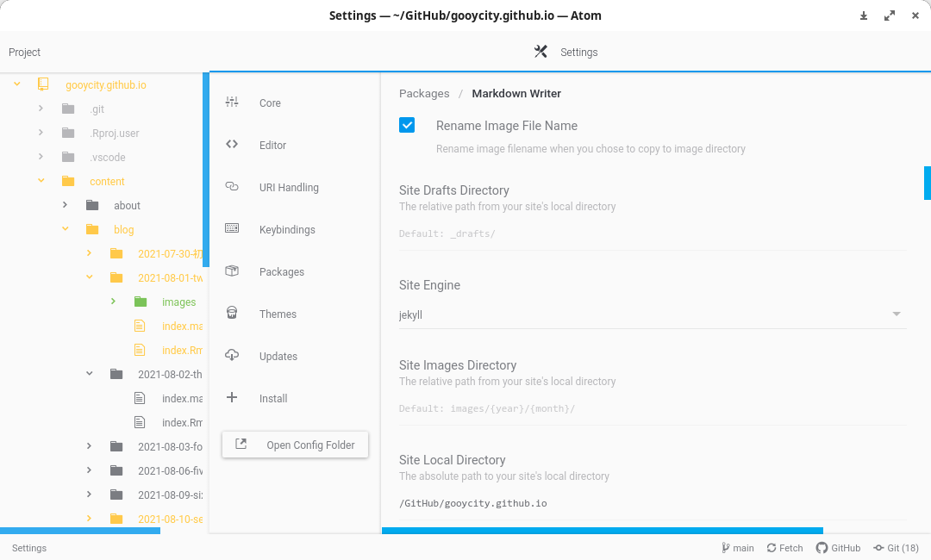Click the Editor code brackets icon
Image resolution: width=931 pixels, height=560 pixels.
[232, 144]
